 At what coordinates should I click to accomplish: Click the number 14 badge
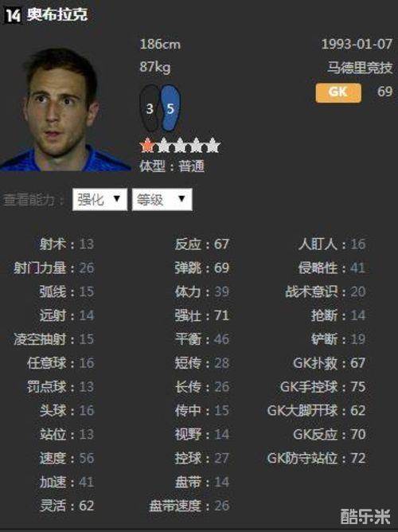(13, 15)
